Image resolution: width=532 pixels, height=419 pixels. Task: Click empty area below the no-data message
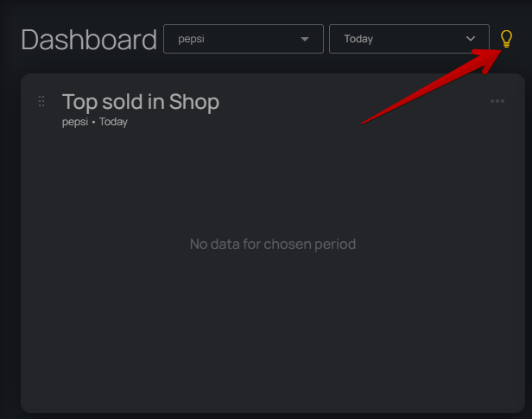[x=273, y=337]
